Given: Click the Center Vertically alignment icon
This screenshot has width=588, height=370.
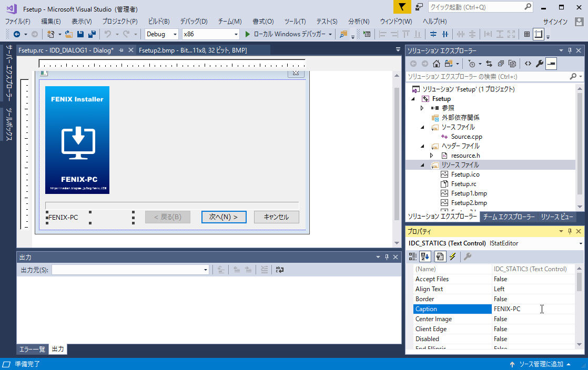Looking at the screenshot, I should [x=433, y=34].
